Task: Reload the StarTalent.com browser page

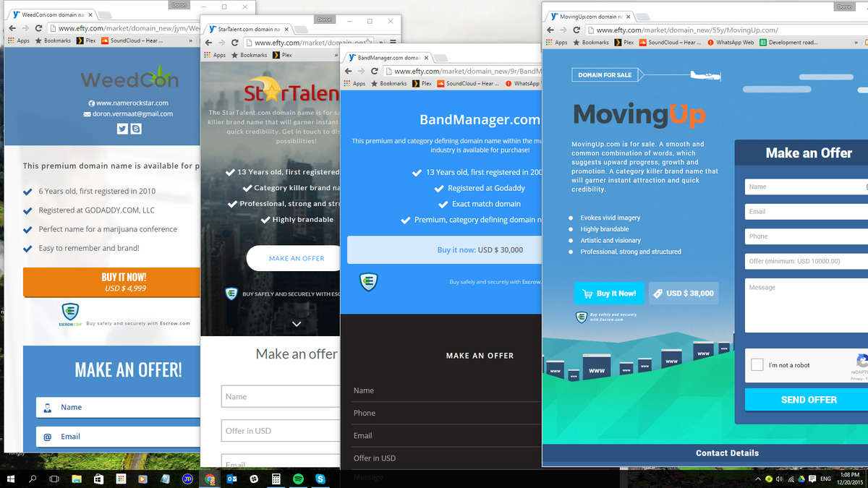Action: pos(235,43)
